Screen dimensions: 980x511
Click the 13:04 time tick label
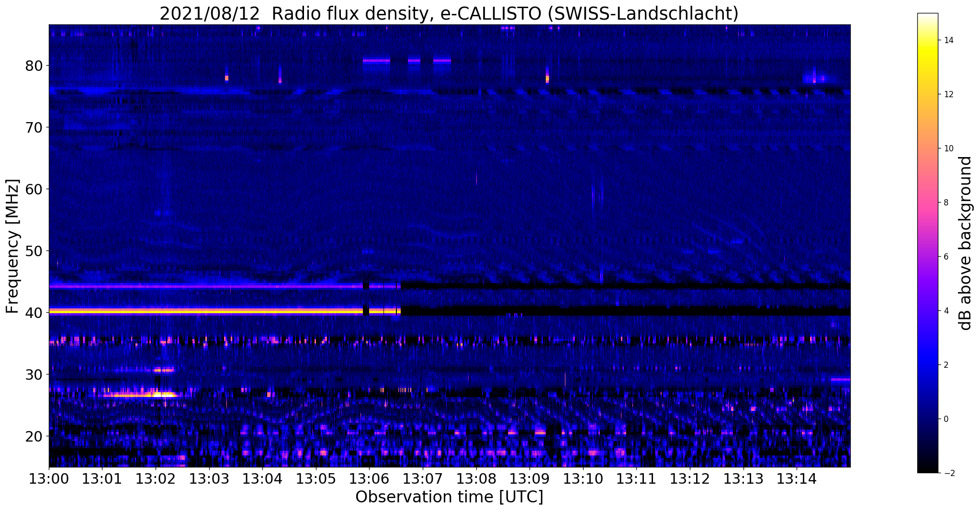tap(262, 479)
